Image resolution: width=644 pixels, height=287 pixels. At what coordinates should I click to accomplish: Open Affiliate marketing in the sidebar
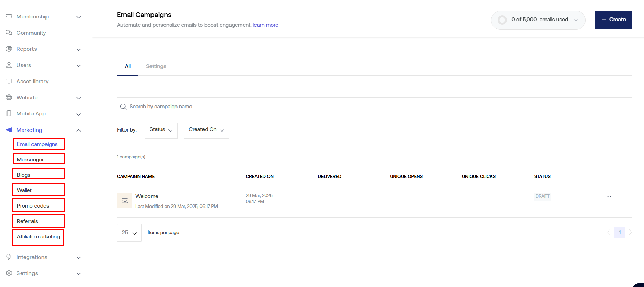pos(38,237)
